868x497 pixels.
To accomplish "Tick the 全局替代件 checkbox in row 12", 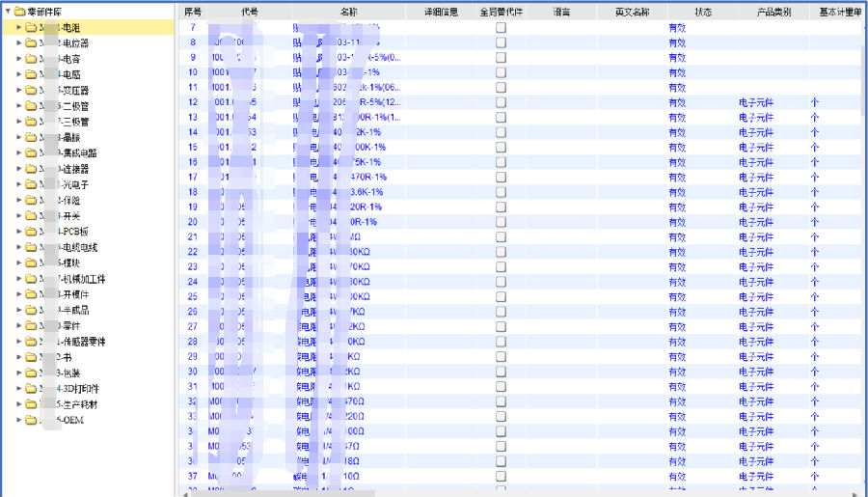I will tap(501, 102).
